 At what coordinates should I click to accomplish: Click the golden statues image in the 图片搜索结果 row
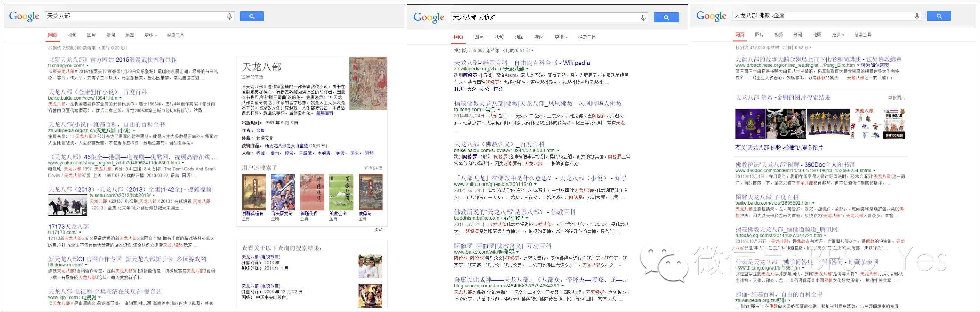828,124
